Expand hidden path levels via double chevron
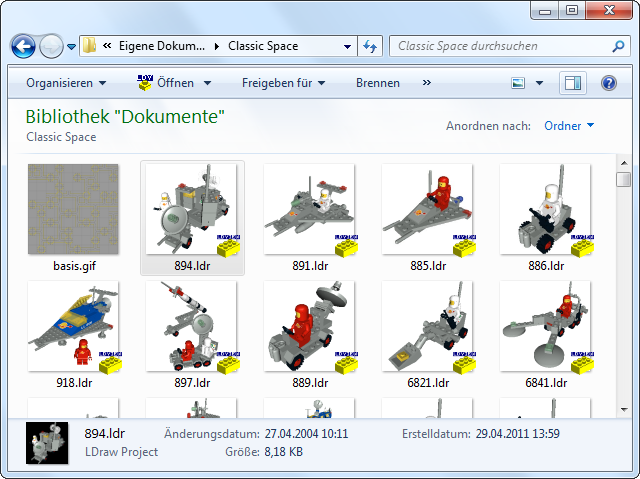640x479 pixels. point(107,46)
